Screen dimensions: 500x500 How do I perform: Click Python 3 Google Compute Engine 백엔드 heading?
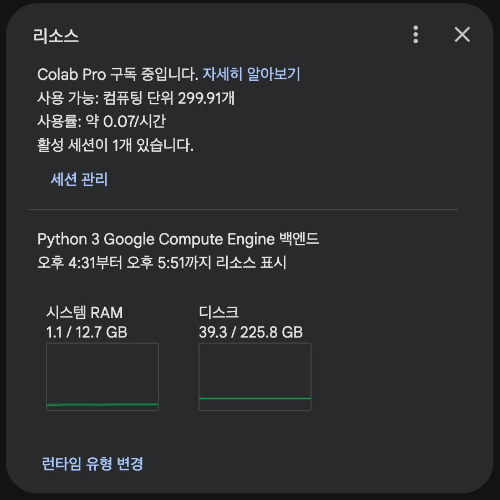tap(178, 239)
